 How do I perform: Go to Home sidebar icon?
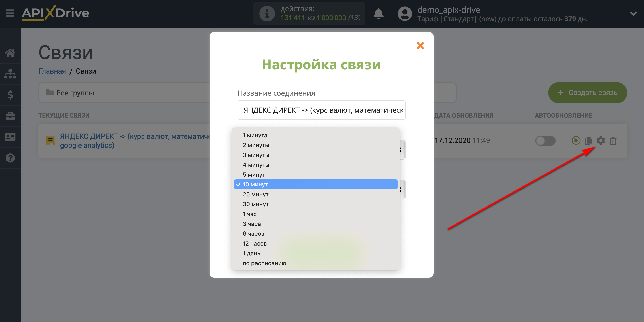pos(10,53)
